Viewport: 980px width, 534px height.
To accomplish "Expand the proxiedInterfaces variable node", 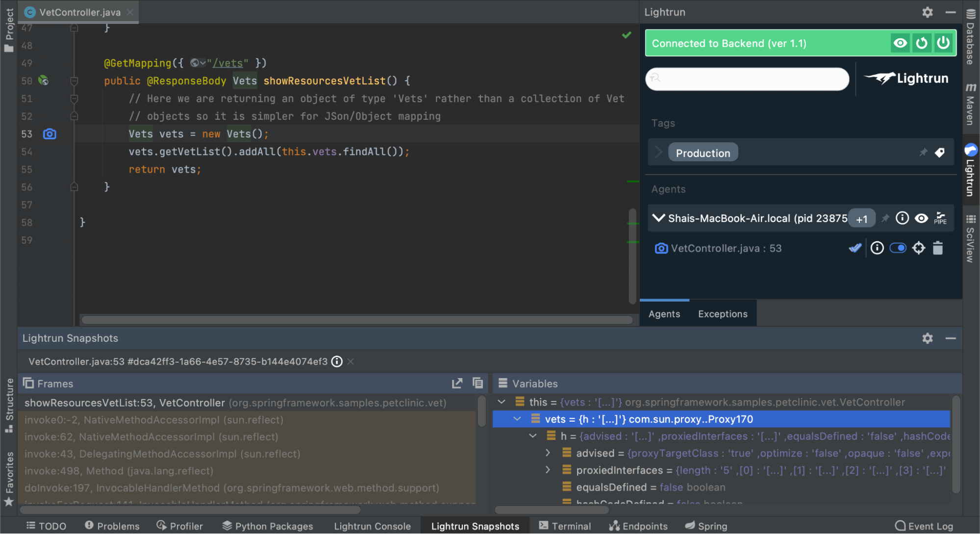I will 548,470.
